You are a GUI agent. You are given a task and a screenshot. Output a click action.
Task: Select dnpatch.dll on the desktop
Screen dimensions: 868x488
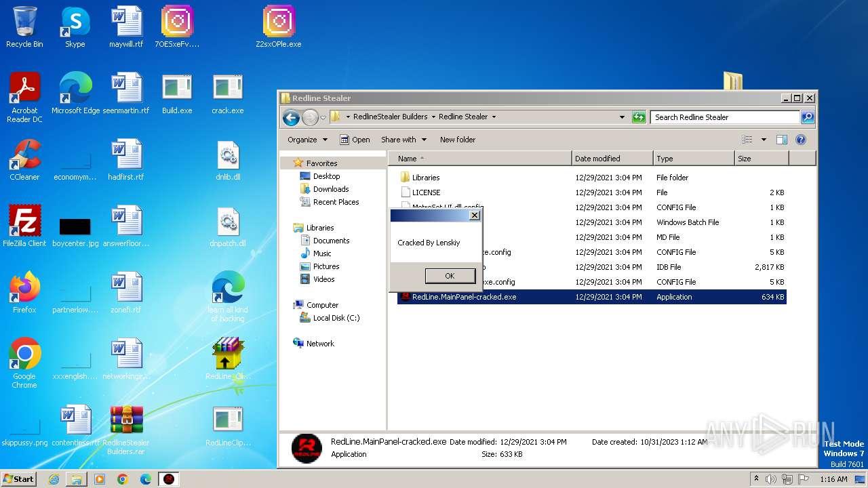pos(228,226)
